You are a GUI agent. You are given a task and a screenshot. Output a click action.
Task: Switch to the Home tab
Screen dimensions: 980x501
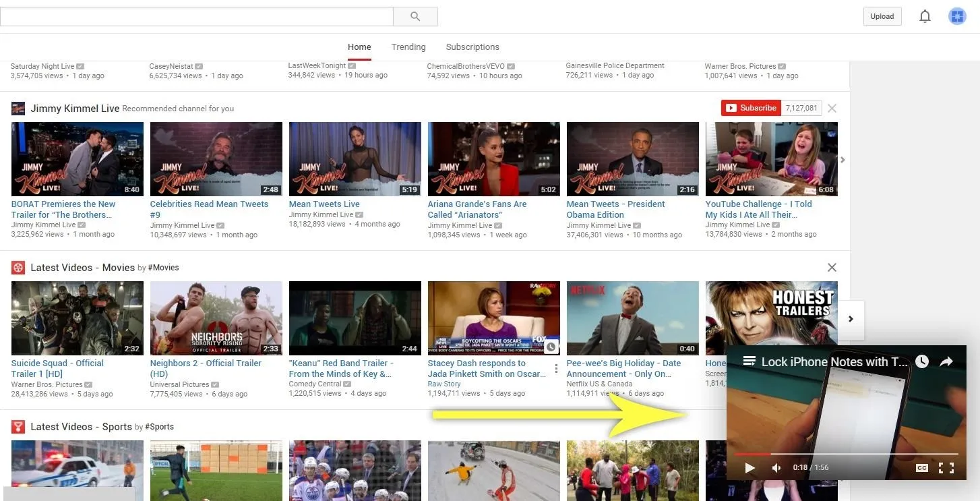[359, 47]
